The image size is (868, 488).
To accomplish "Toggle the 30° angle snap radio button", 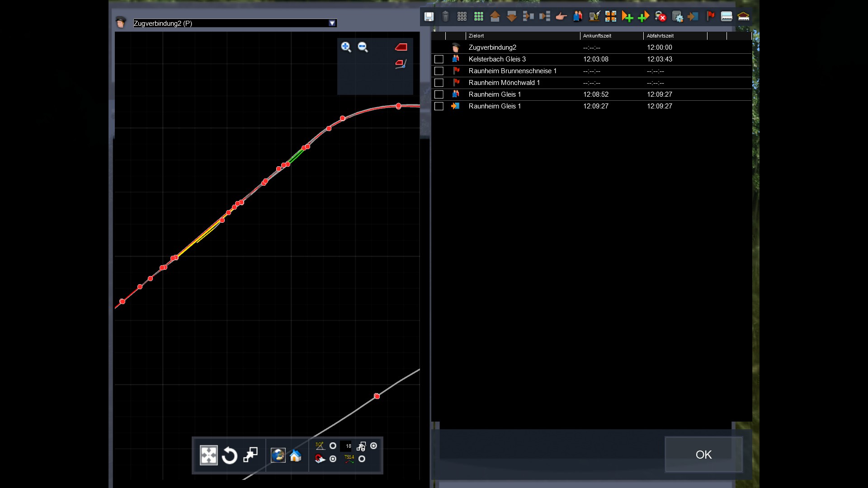I will (x=333, y=446).
